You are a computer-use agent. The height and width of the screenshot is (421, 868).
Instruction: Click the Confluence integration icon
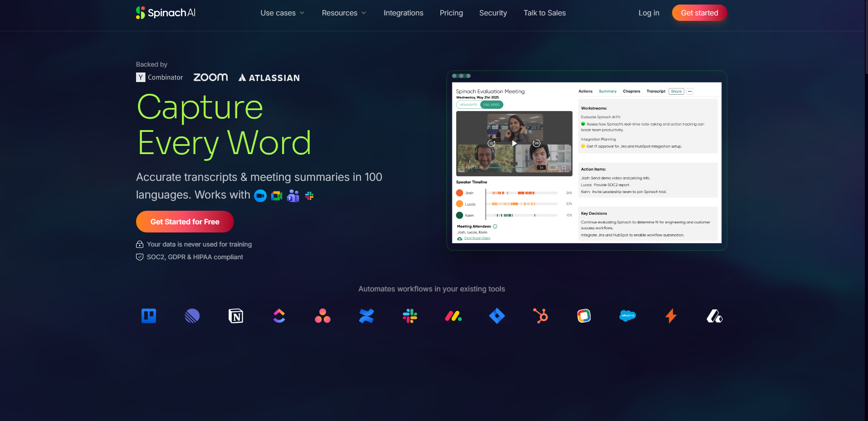(x=366, y=316)
